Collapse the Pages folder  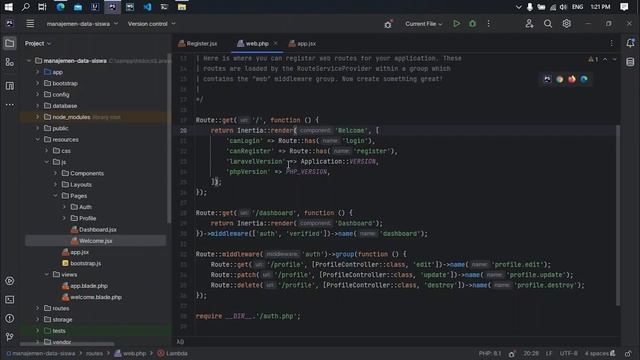(x=56, y=196)
